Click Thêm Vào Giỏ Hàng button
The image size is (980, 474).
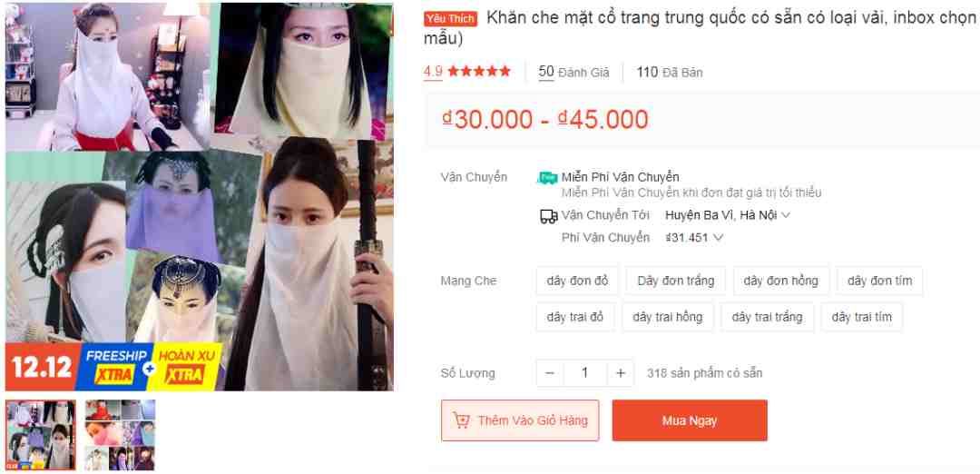point(520,420)
